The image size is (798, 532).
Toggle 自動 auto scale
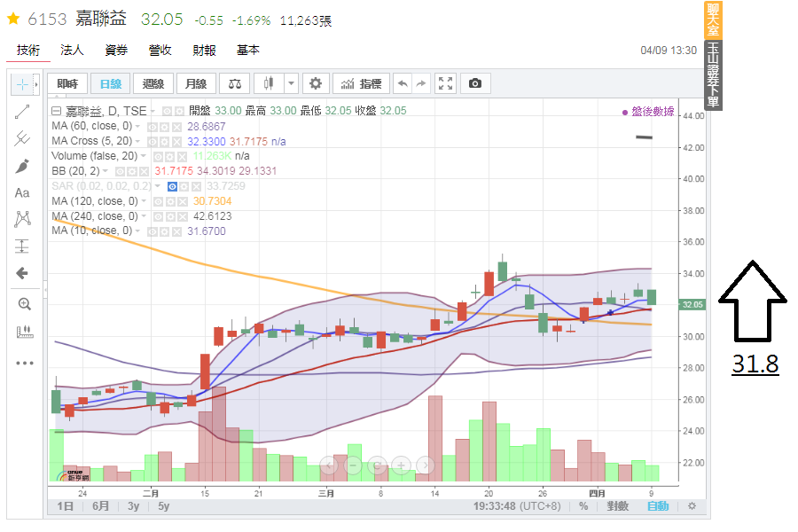click(658, 506)
